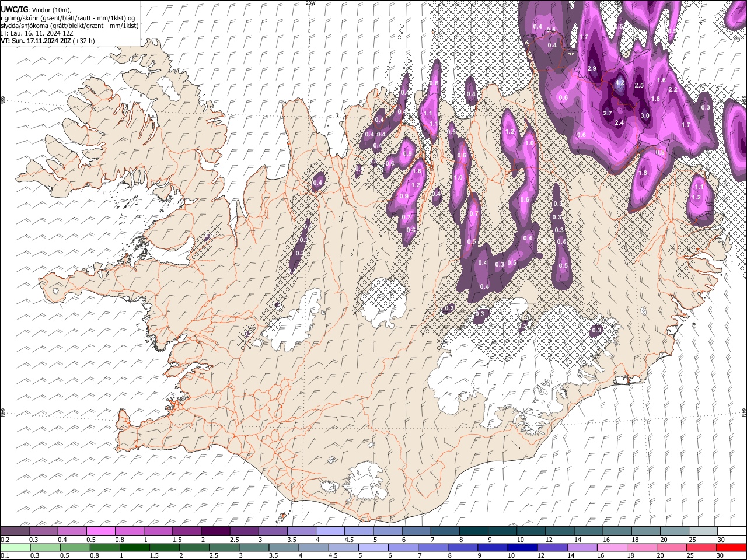Select upper legend row swatch labeled 0.2
This screenshot has height=560, width=747.
tap(15, 531)
